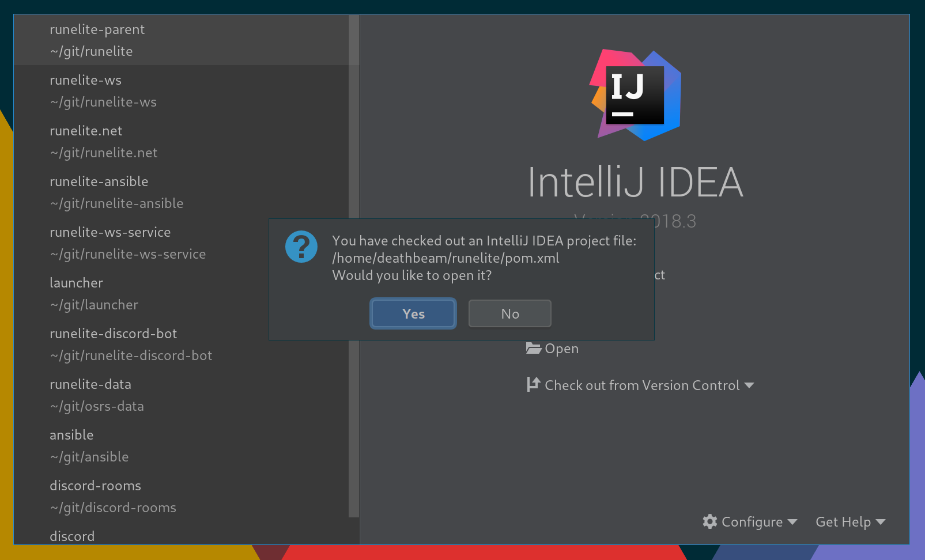This screenshot has height=560, width=925.
Task: Open the Configure dropdown arrow
Action: [x=792, y=522]
